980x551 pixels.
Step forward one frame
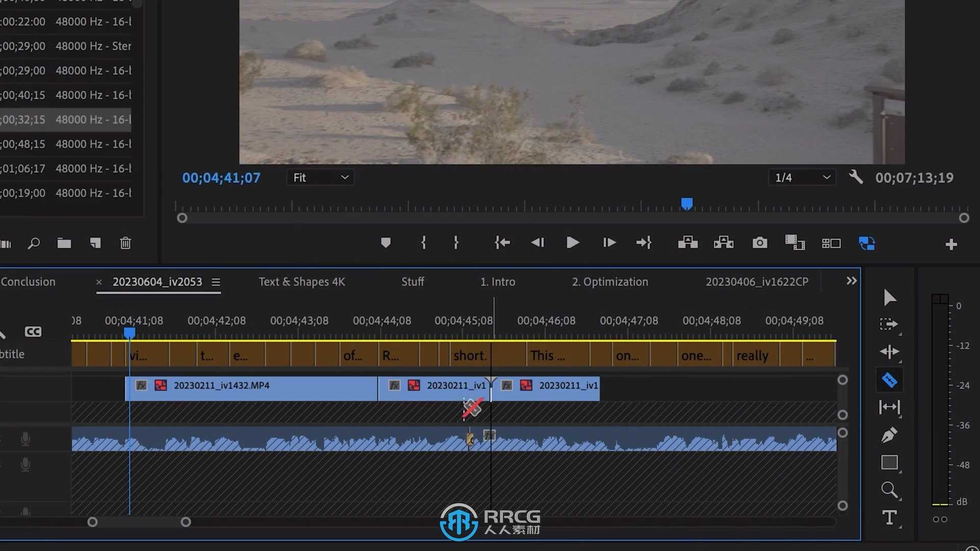pyautogui.click(x=609, y=243)
